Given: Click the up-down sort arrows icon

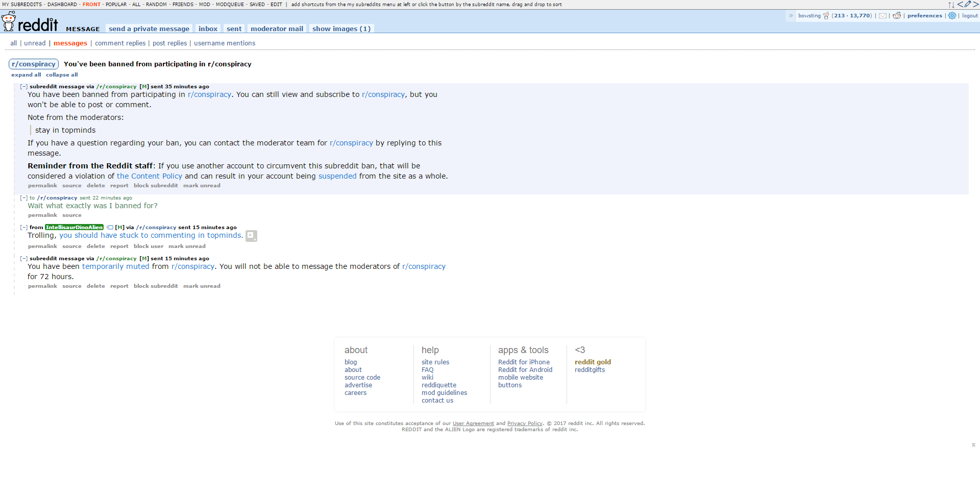Looking at the screenshot, I should pyautogui.click(x=951, y=5).
